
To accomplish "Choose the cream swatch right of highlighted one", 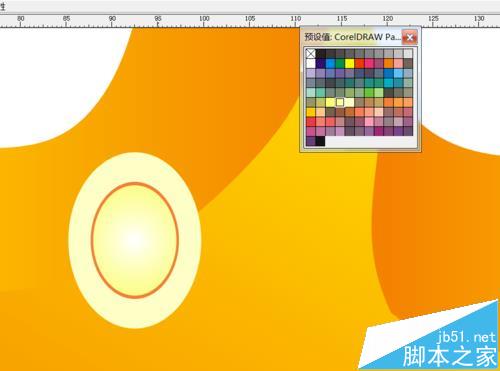I will (350, 102).
